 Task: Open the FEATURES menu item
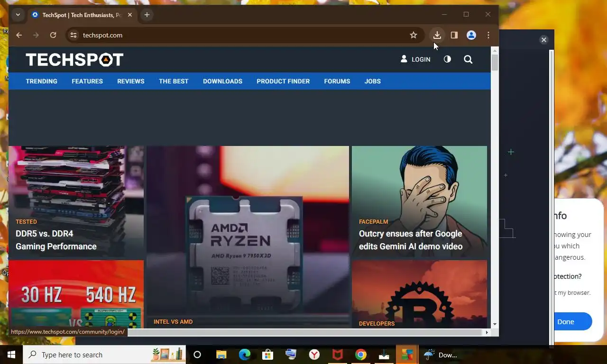(87, 81)
